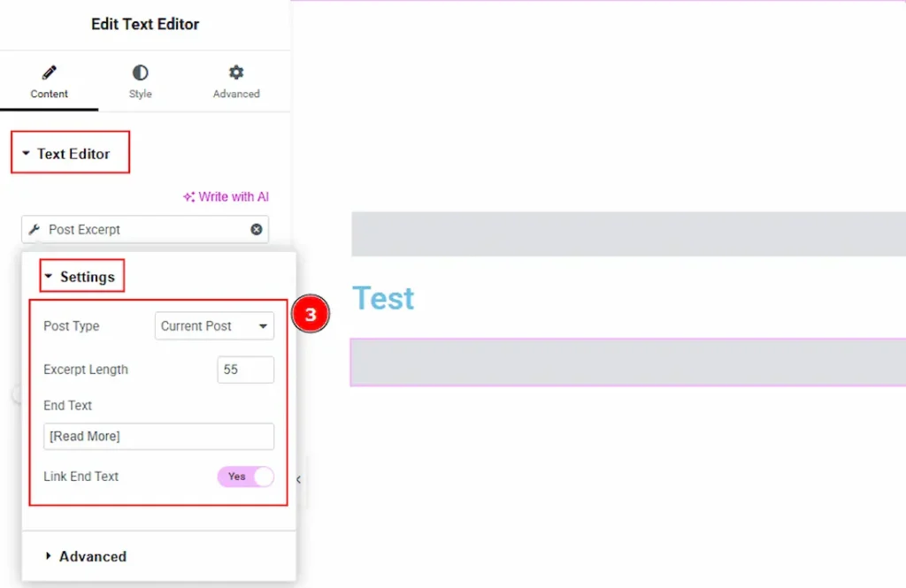Open the Style tab
906x588 pixels.
tap(140, 81)
